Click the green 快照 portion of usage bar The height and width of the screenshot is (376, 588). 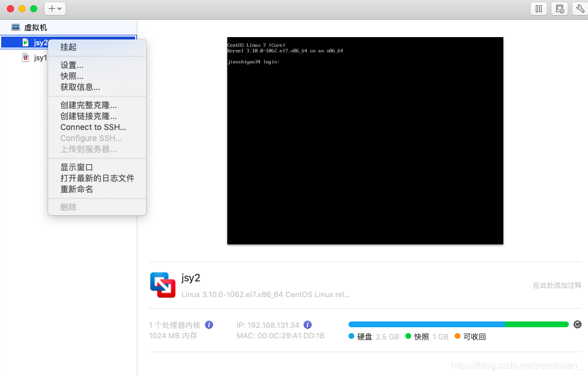(537, 324)
